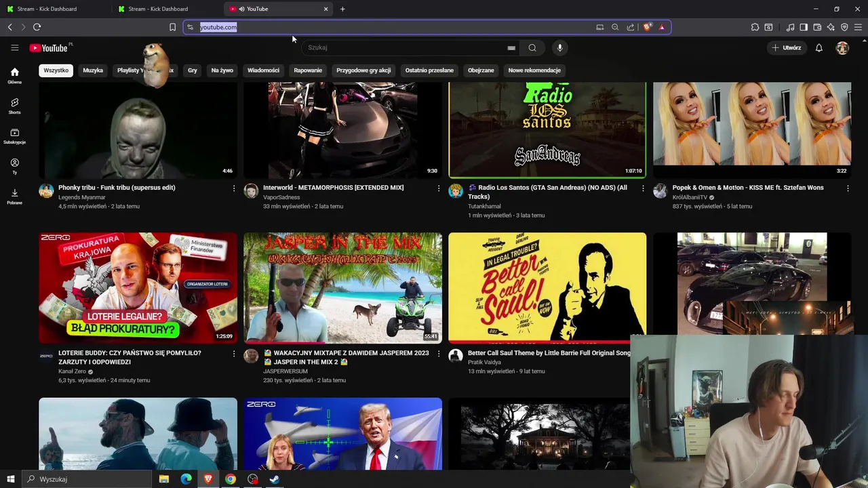Image resolution: width=868 pixels, height=488 pixels.
Task: Open options for Radio Los Santos video
Action: click(644, 188)
